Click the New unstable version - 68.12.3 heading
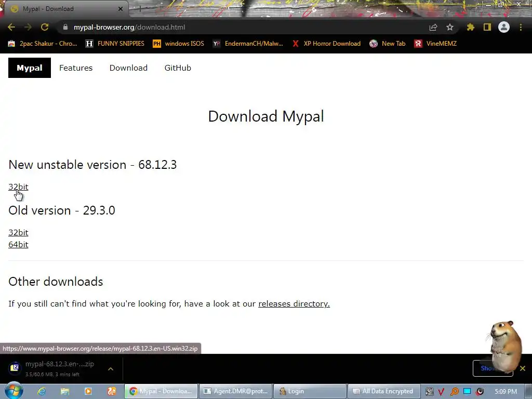 tap(92, 165)
